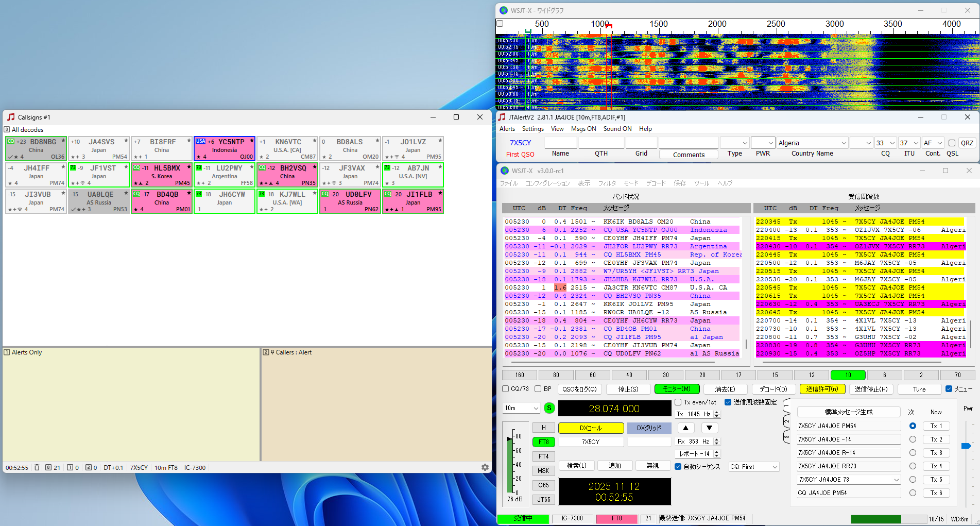Screen dimensions: 980x526
Task: Click the All decodes panel icon
Action: pos(7,130)
